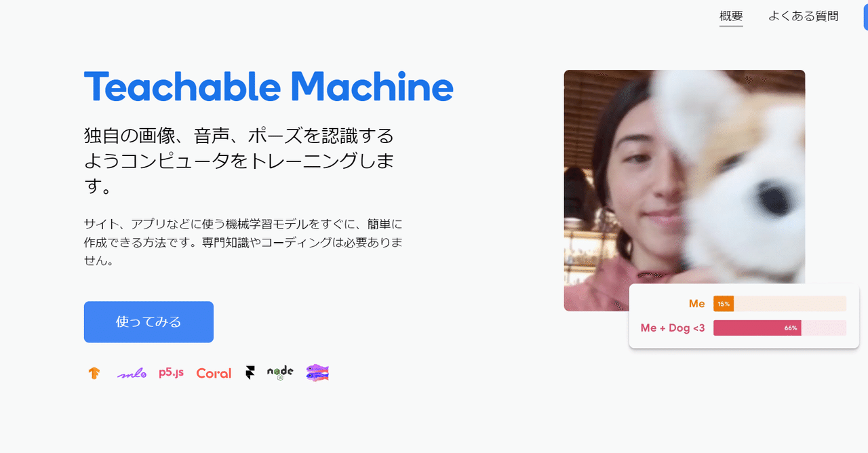
Task: Open the よくある質問 nav item
Action: 803,16
